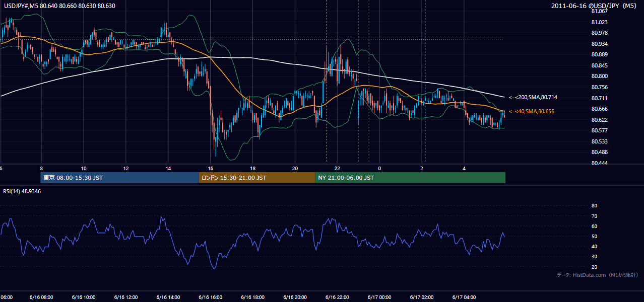The image size is (644, 302).
Task: Click price level 80.845 on the axis
Action: 599,65
